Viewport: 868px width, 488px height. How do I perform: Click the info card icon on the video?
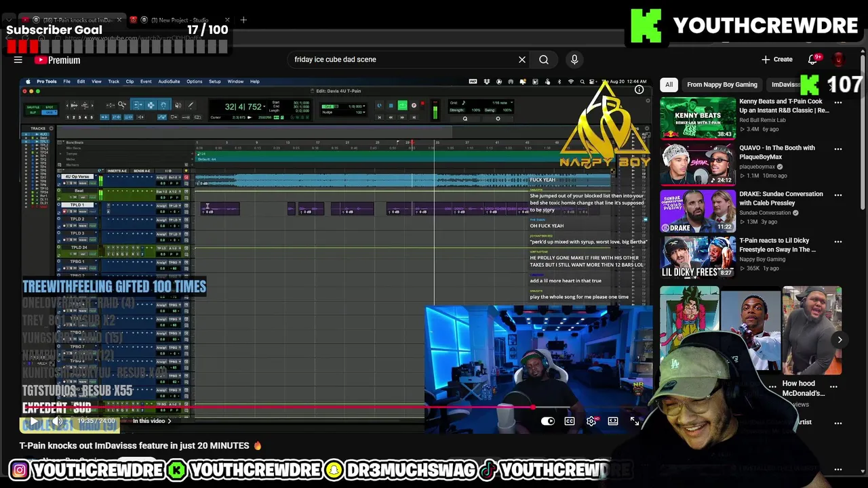point(639,89)
